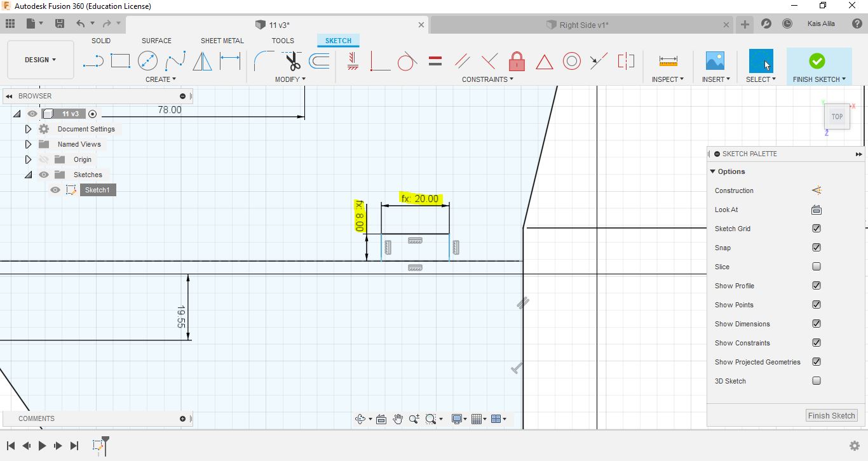The width and height of the screenshot is (868, 461).
Task: Apply the Midpoint triangle constraint
Action: [545, 62]
